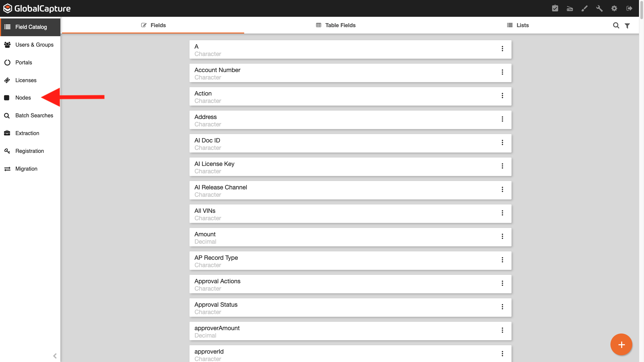
Task: Expand kebab menu for AI License Key
Action: tap(502, 166)
